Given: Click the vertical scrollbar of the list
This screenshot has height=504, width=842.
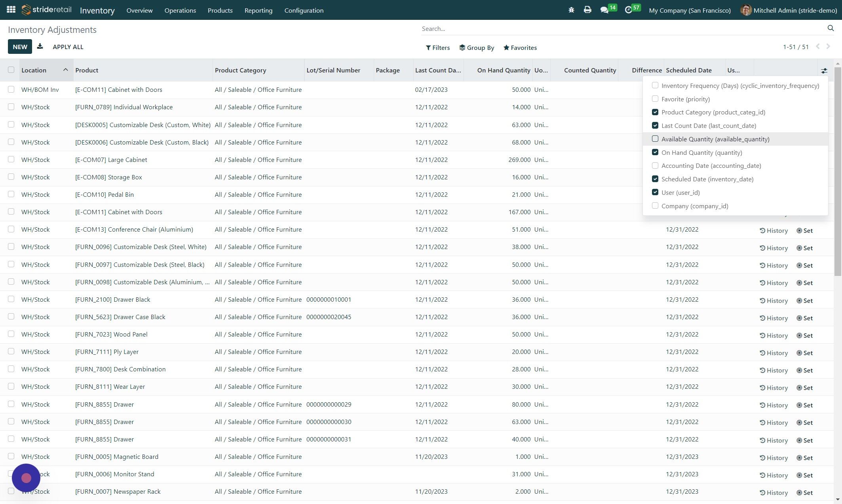Looking at the screenshot, I should tap(837, 170).
